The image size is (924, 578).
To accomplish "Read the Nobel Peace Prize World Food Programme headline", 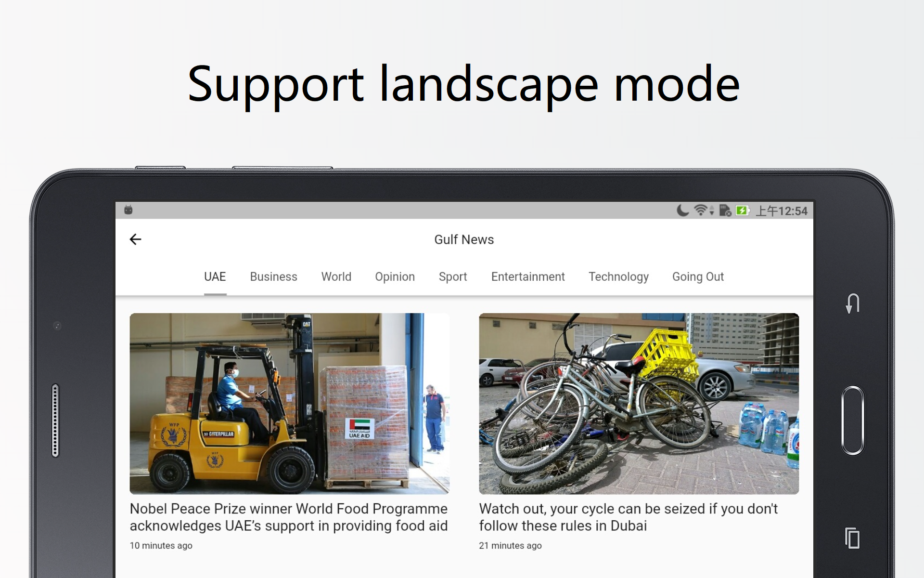I will (x=289, y=517).
